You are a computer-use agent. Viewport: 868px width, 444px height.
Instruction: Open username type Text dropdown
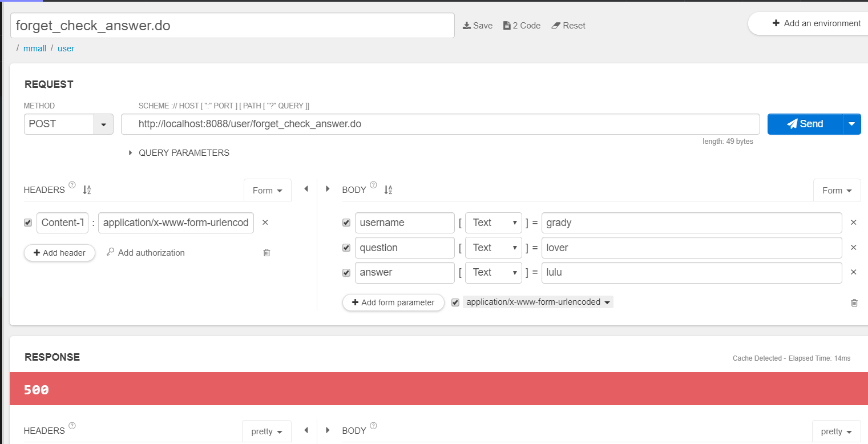coord(494,223)
